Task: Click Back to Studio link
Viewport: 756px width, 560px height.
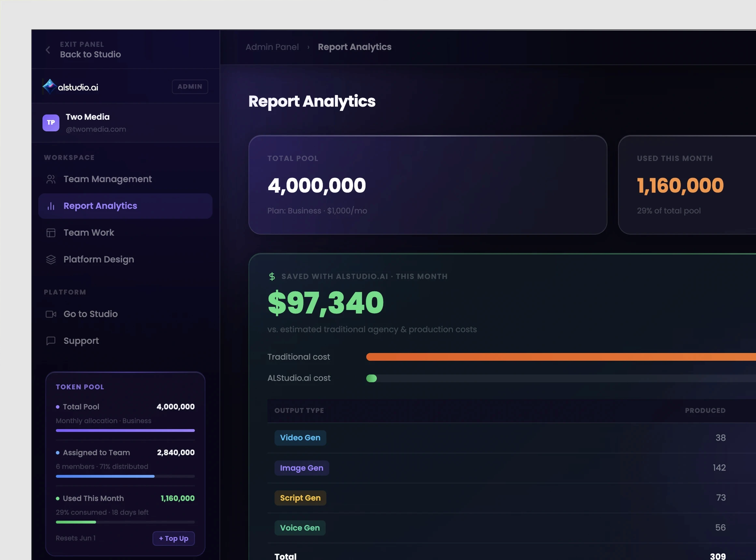Action: click(x=90, y=54)
